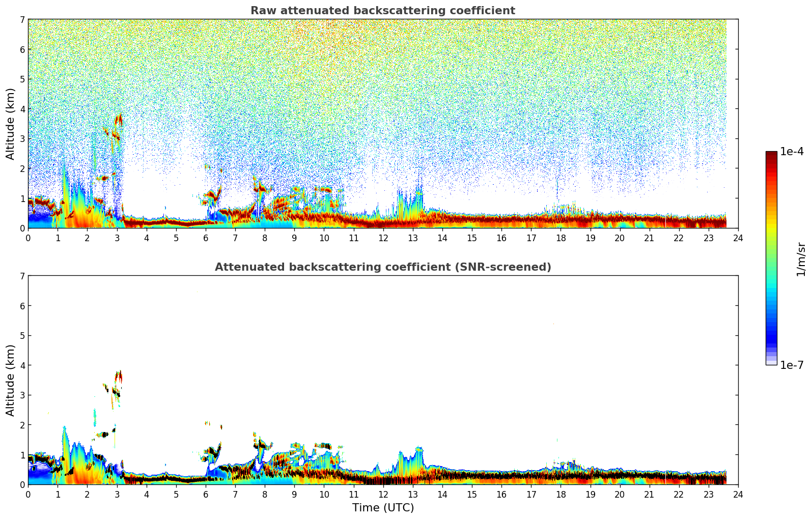This screenshot has width=812, height=519.
Task: Click time tick '21' on bottom plot
Action: coord(649,494)
